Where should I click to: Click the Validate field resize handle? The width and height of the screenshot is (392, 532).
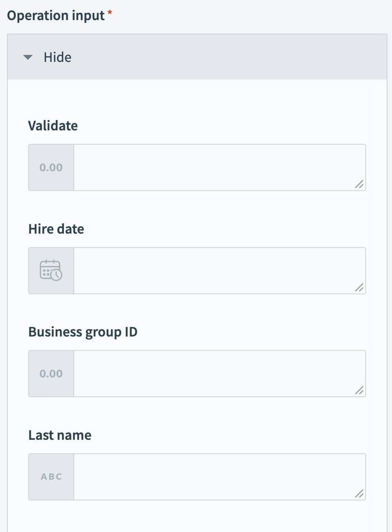[359, 184]
